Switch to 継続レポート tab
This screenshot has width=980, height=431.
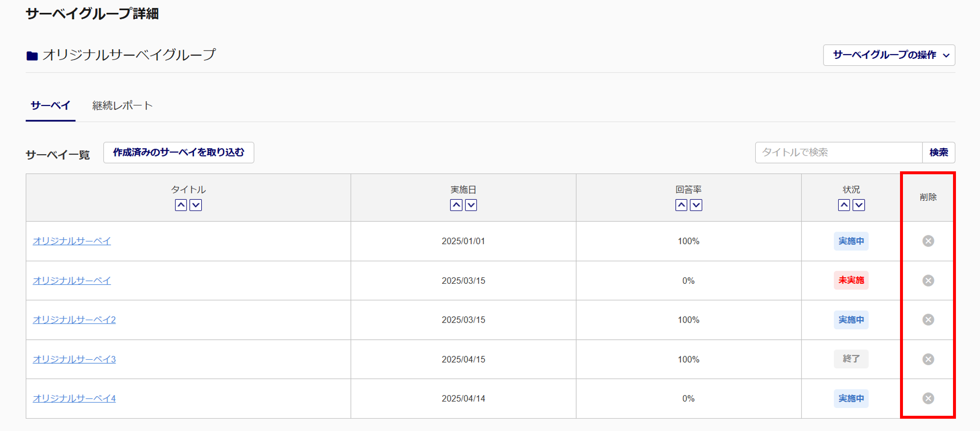point(123,106)
